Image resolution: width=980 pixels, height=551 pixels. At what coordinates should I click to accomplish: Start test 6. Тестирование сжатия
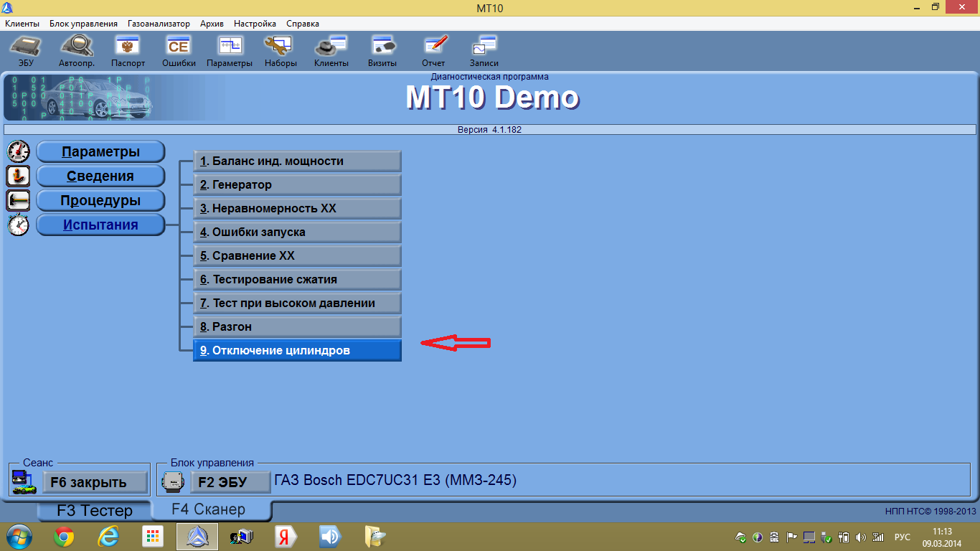297,279
